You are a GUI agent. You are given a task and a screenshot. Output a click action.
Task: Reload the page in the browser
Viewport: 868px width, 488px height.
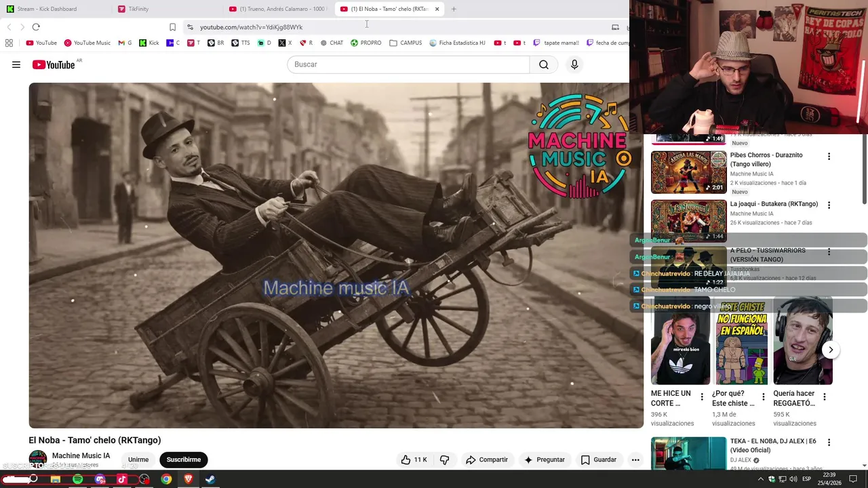point(36,27)
